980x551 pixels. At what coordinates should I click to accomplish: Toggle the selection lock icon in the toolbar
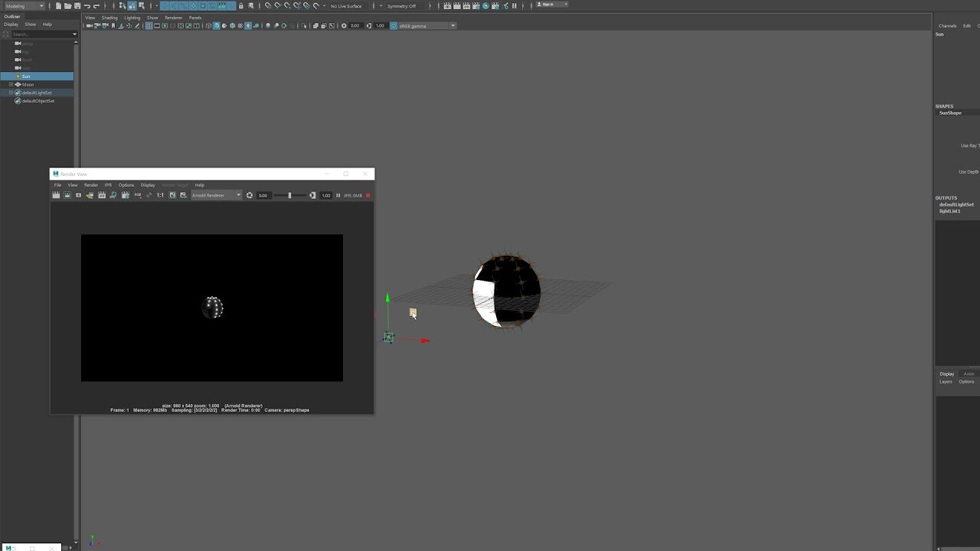point(240,5)
